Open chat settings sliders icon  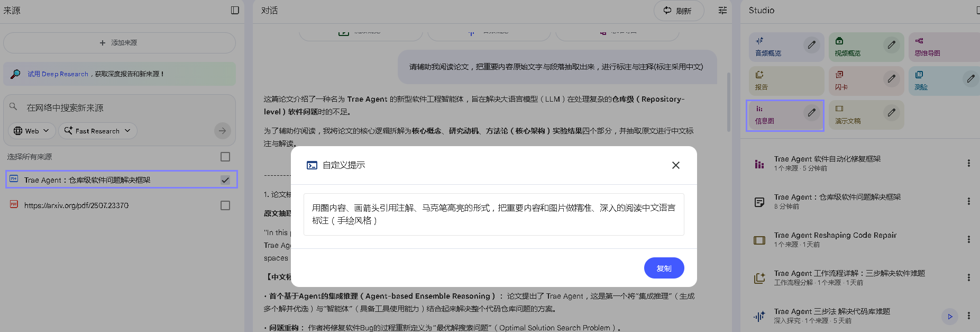coord(722,11)
